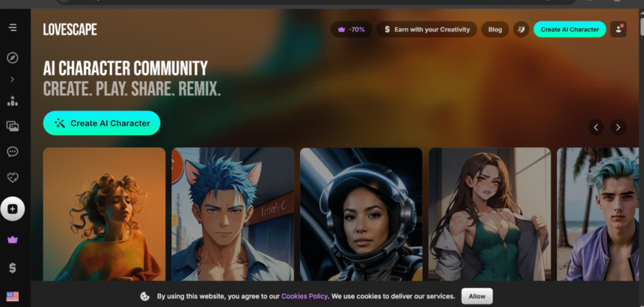Go to the next carousel slide arrow

(x=618, y=127)
